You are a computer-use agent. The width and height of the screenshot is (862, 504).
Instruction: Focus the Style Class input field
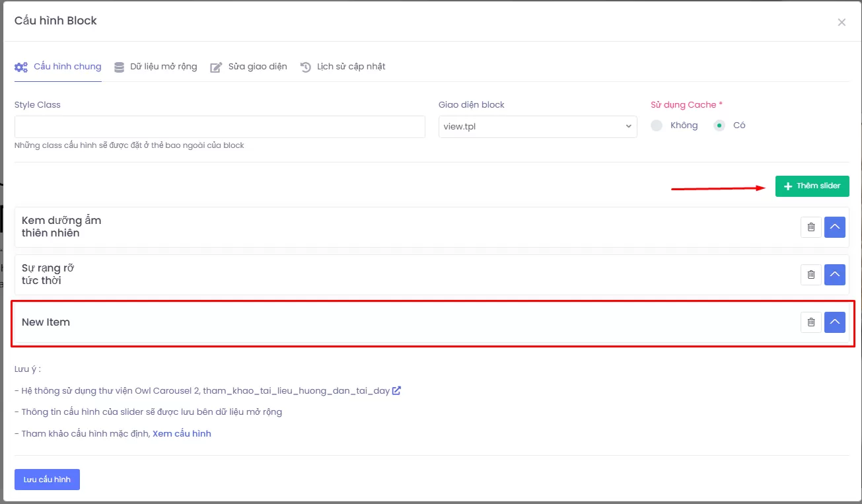(x=219, y=127)
